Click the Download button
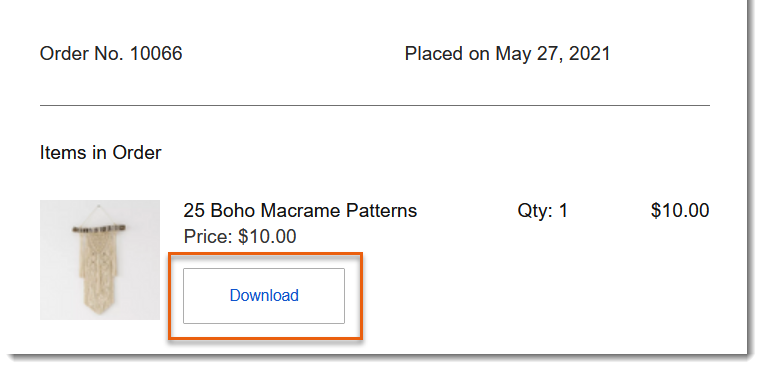Screen dimensions: 762x369 coord(264,296)
